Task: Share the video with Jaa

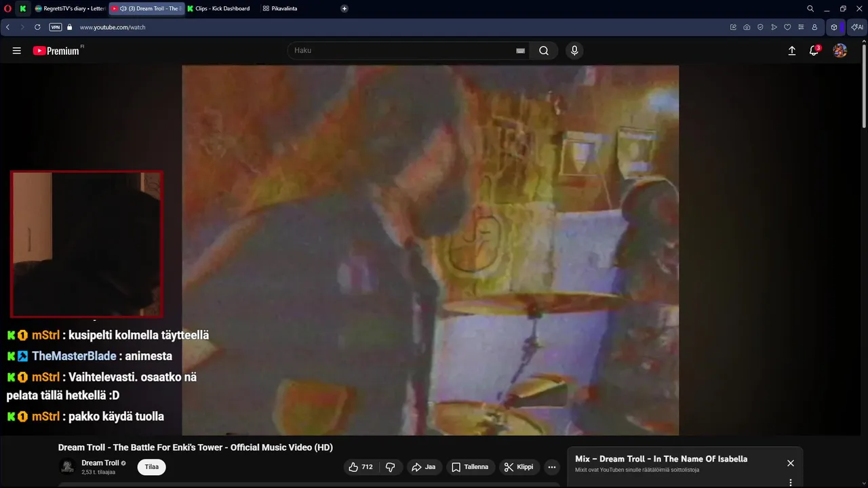Action: 424,467
